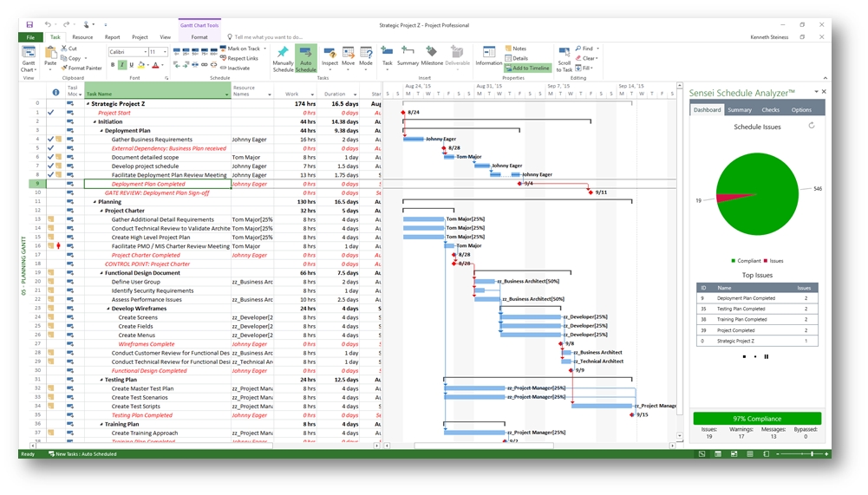
Task: Collapse the Deployment Plan summary task
Action: pos(101,131)
